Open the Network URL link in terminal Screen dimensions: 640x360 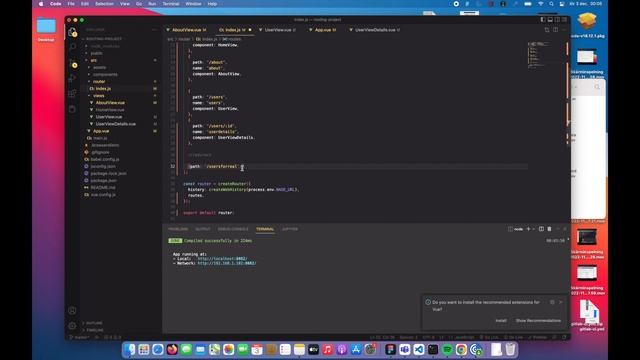click(x=227, y=263)
